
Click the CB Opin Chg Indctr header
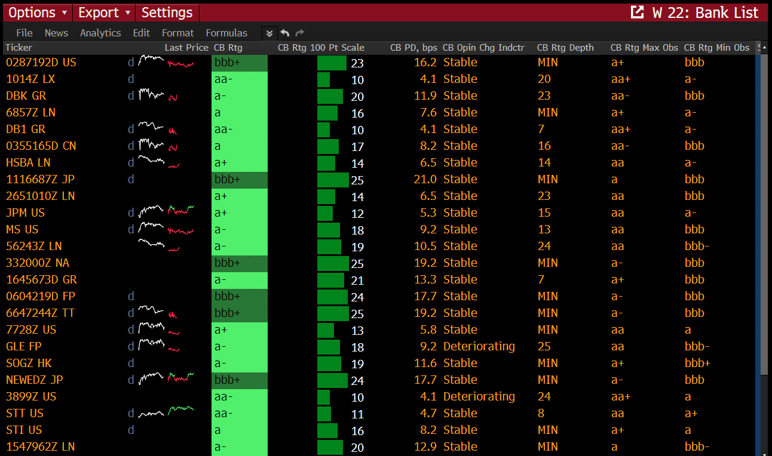[483, 48]
